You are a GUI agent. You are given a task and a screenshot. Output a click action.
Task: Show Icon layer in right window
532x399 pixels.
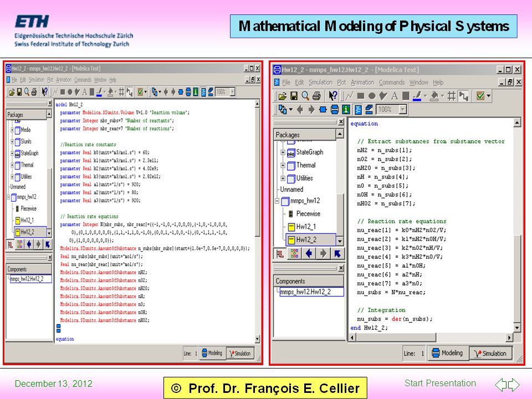323,110
